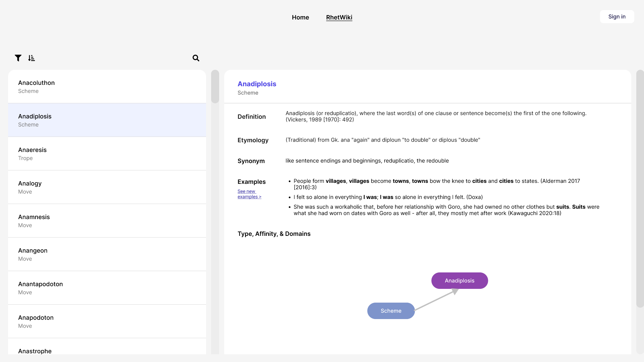Click the sort order icon
This screenshot has width=644, height=362.
coord(32,58)
